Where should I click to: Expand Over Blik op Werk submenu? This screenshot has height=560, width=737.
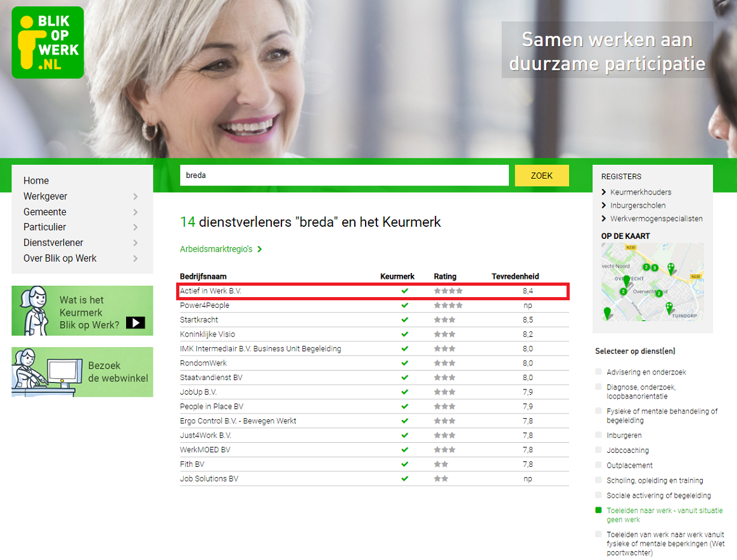136,258
